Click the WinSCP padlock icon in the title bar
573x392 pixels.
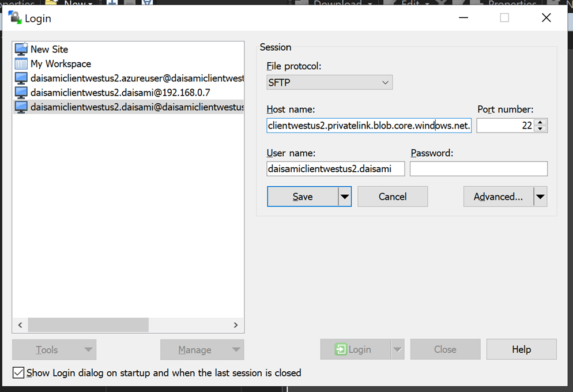coord(15,17)
